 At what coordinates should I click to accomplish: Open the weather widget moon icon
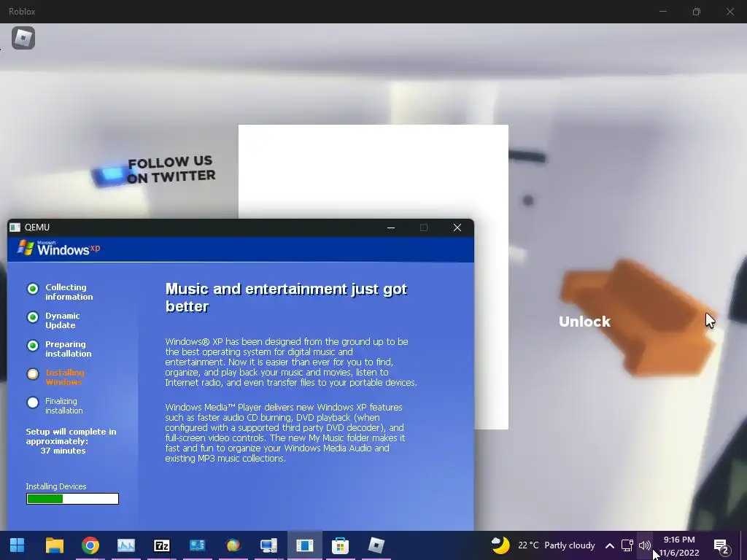(500, 545)
